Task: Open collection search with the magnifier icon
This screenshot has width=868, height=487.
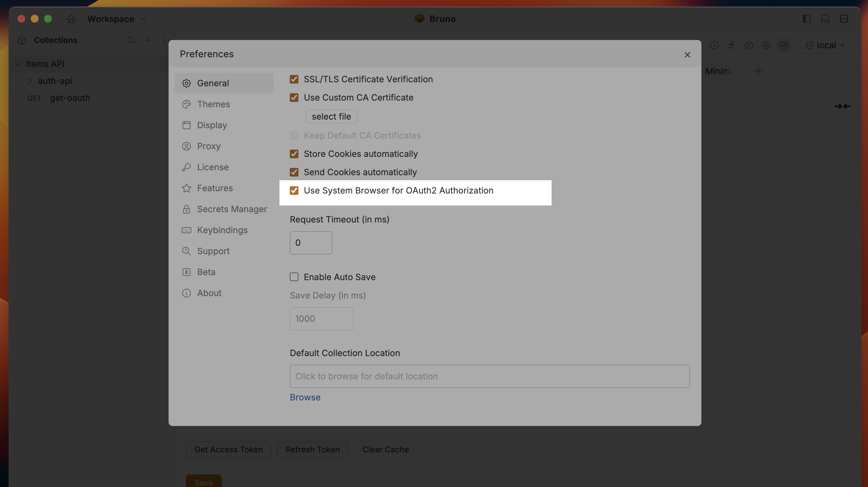Action: (131, 40)
